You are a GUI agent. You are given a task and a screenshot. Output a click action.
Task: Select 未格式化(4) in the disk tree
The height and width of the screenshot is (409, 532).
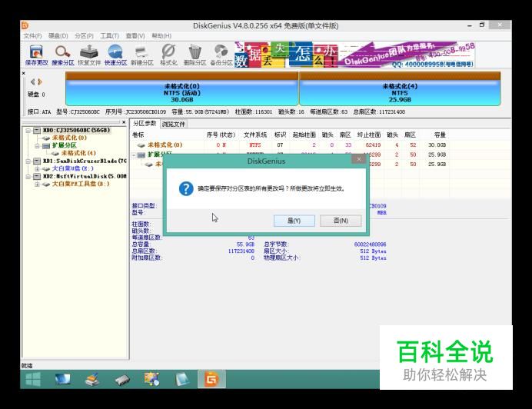click(78, 153)
